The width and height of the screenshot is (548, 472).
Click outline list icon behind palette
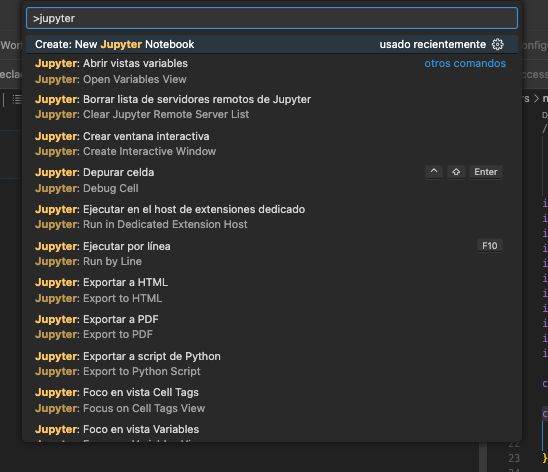[17, 100]
